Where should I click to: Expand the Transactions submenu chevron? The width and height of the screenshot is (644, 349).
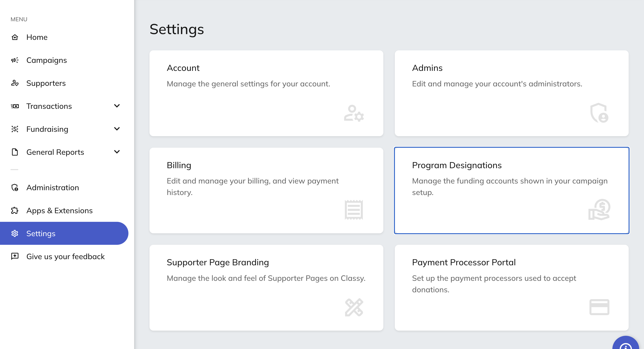(117, 106)
